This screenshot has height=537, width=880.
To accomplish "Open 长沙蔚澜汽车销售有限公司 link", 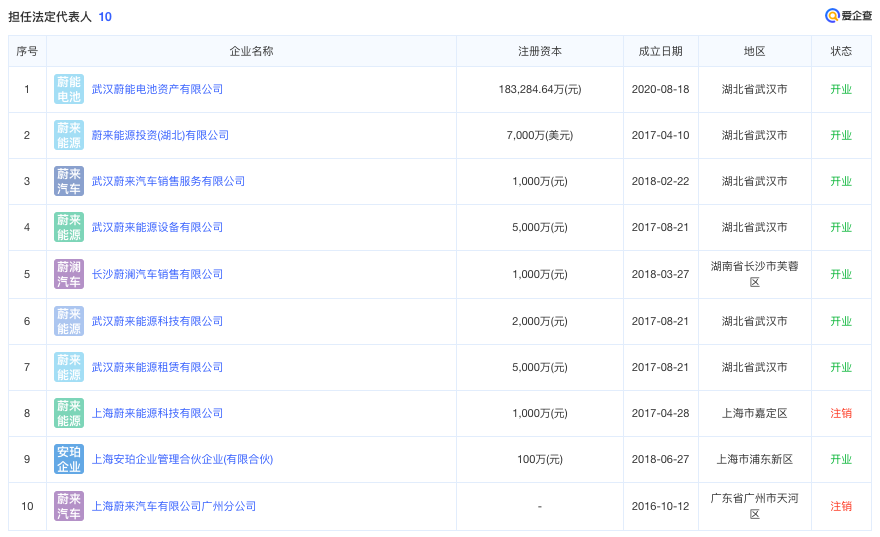I will tap(157, 274).
